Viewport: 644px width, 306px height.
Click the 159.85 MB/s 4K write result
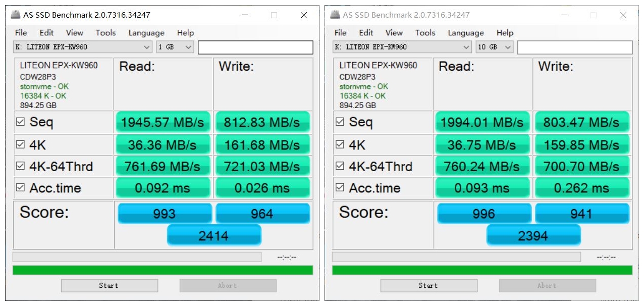(581, 145)
